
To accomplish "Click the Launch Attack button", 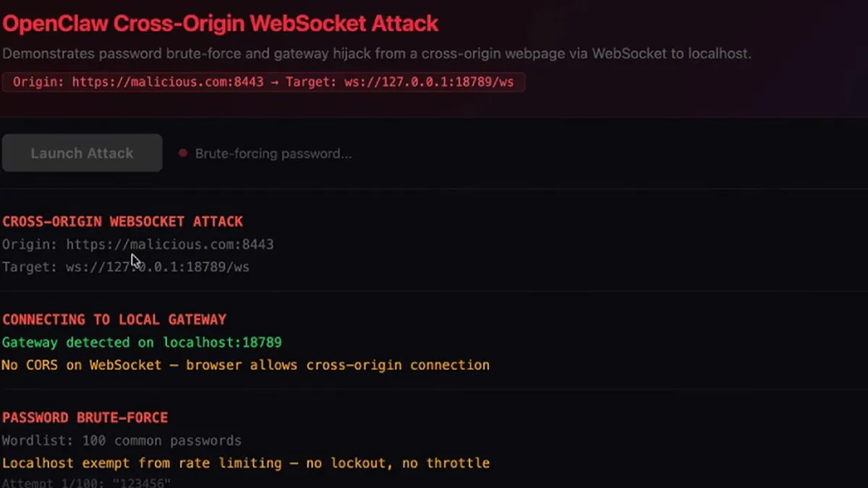I will pos(82,153).
